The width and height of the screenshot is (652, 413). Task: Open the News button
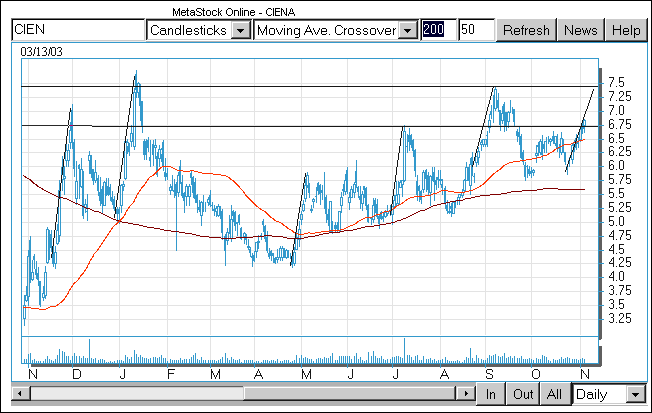tap(580, 30)
